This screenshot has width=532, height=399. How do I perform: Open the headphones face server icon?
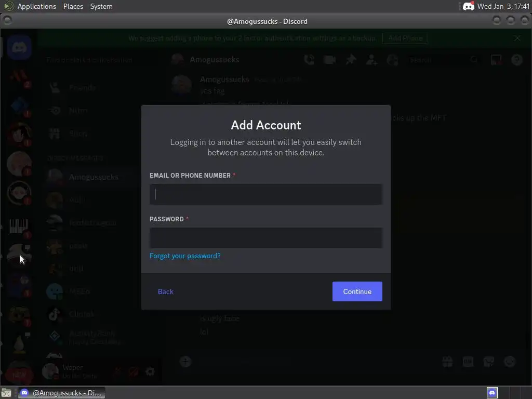[x=19, y=193]
